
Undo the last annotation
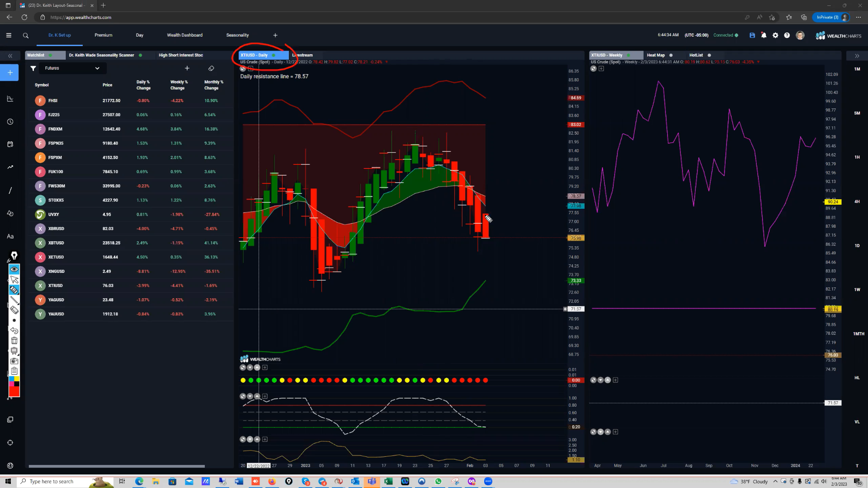14,331
